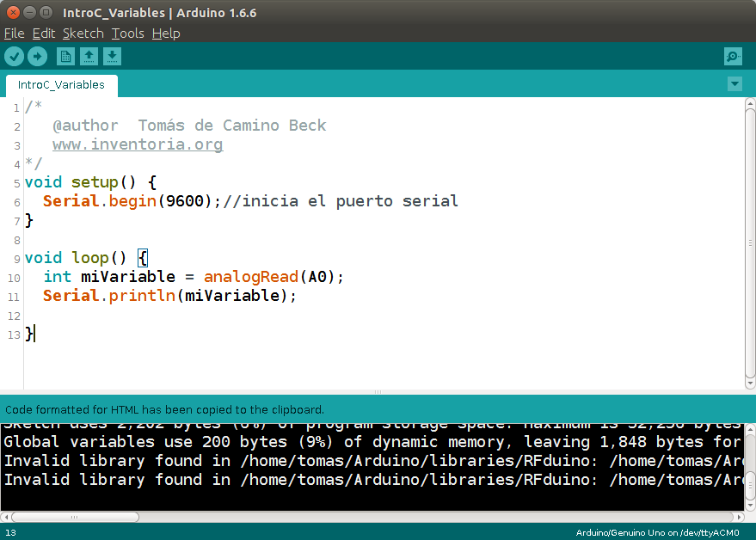Click the comment '//inicia el puerto serial'
Image resolution: width=756 pixels, height=540 pixels.
(x=341, y=201)
